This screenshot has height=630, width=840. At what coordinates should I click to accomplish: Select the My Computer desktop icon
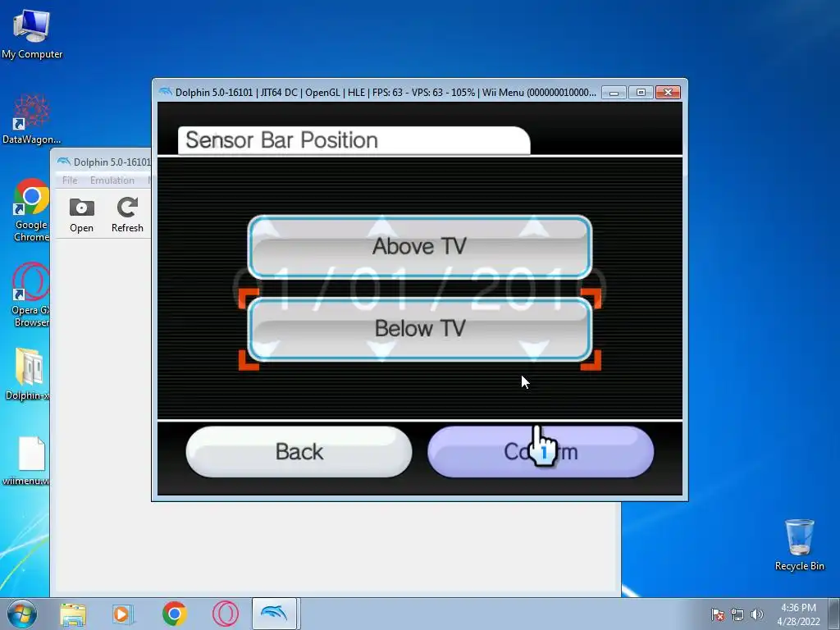point(32,34)
